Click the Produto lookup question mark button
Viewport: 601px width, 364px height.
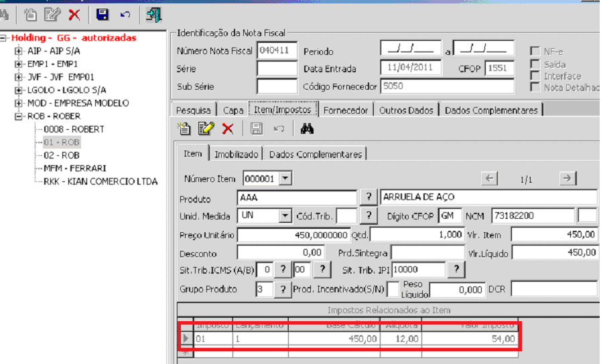pyautogui.click(x=369, y=197)
